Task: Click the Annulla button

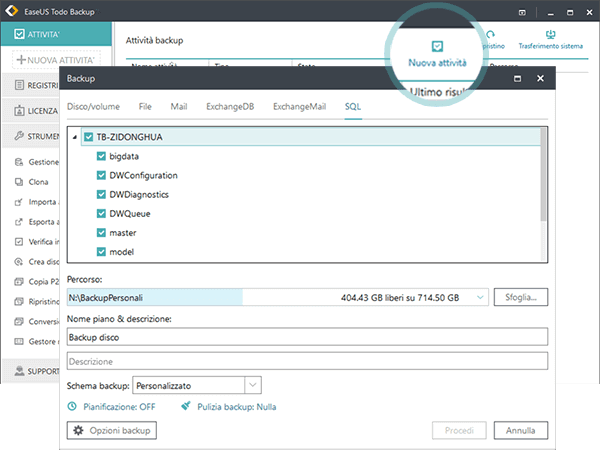Action: pos(521,431)
